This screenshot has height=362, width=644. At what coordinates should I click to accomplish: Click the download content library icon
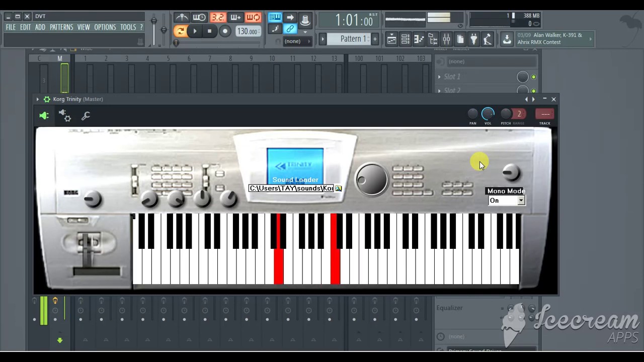click(507, 39)
